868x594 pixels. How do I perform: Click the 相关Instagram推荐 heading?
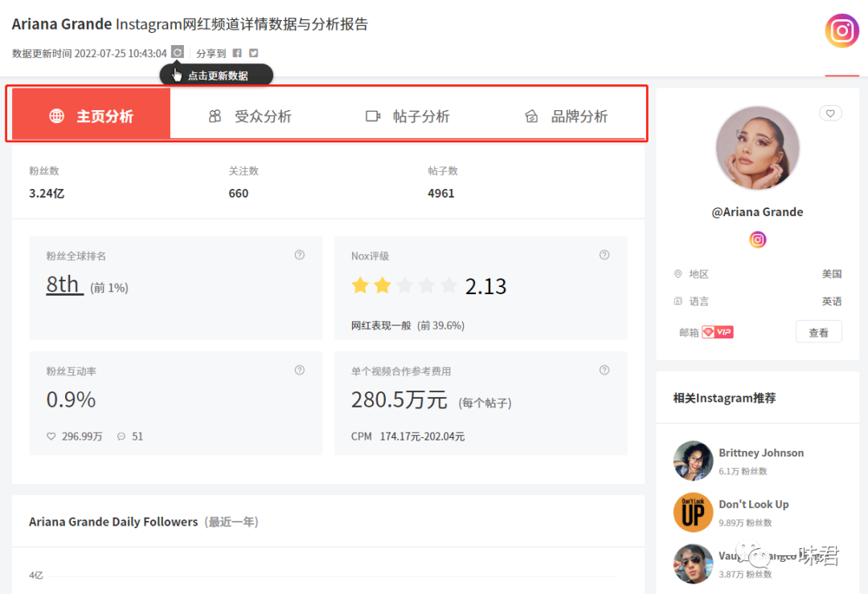(724, 398)
